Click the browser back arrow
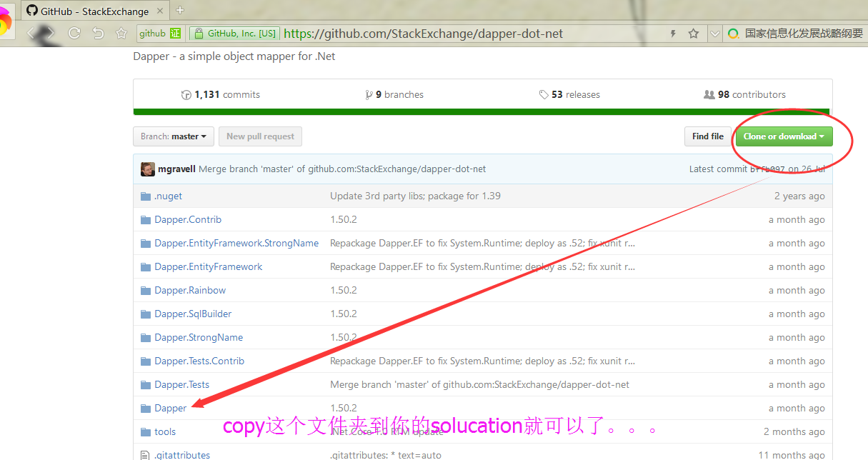Screen dimensions: 868x460 pos(31,33)
